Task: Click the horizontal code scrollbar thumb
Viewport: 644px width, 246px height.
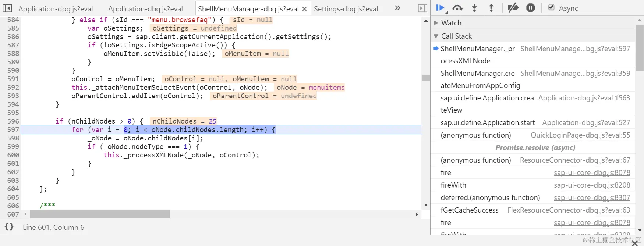Action: click(100, 214)
